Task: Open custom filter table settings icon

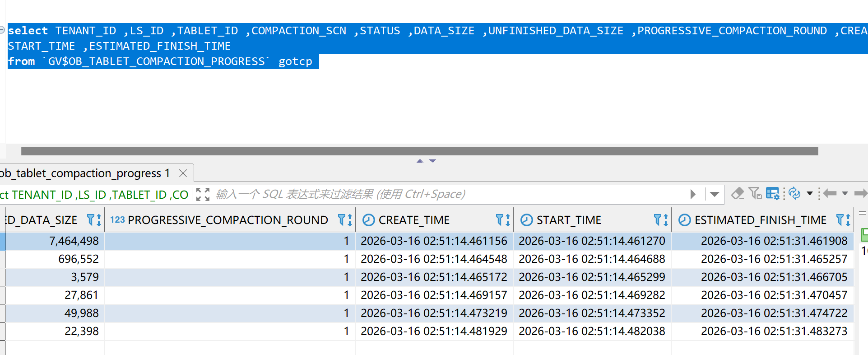Action: pos(772,194)
